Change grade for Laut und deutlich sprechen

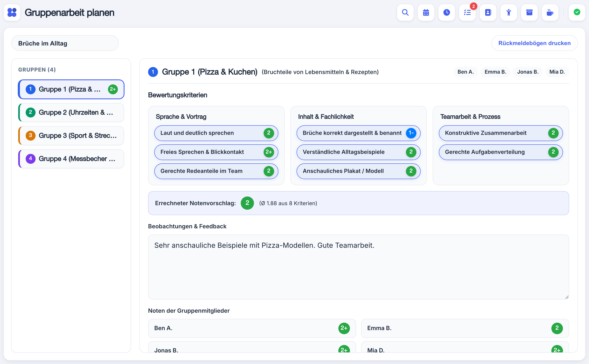269,133
